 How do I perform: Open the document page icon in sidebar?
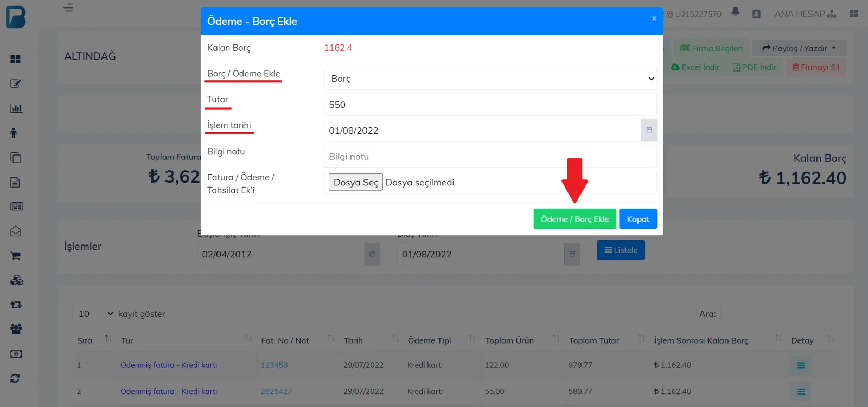click(15, 182)
